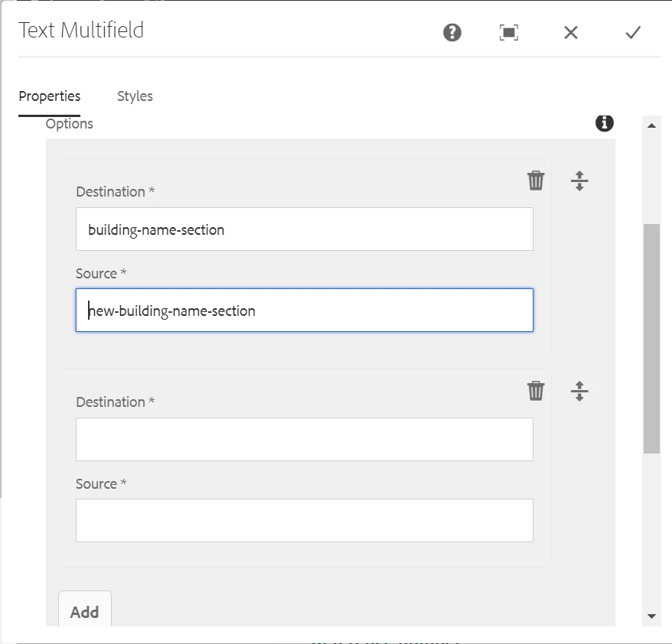This screenshot has width=672, height=644.
Task: Click reorder handle of second multifield item
Action: click(x=579, y=392)
